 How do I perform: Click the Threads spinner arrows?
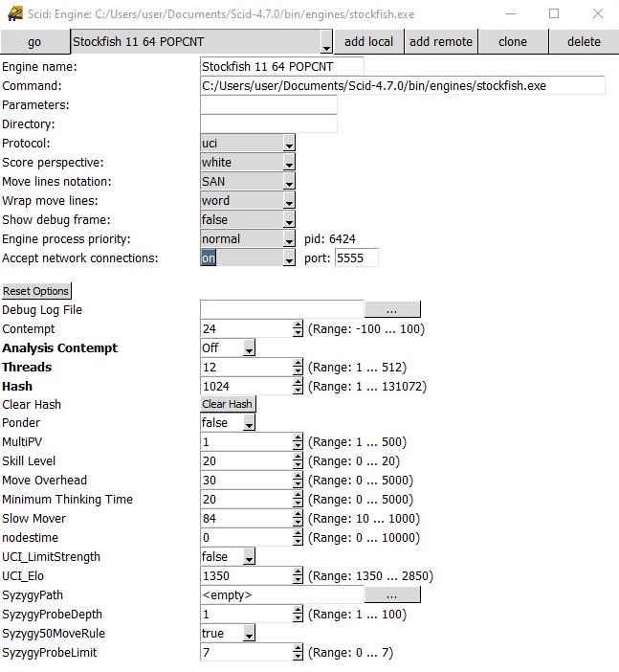click(x=298, y=367)
